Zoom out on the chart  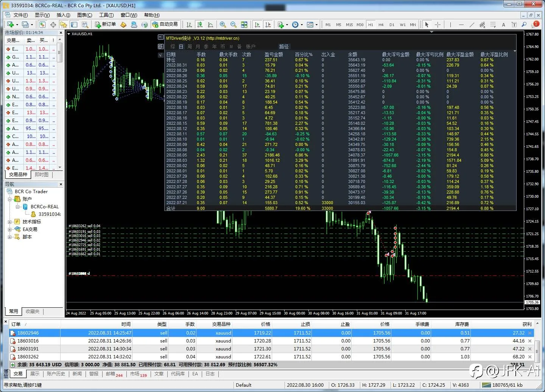pyautogui.click(x=234, y=25)
